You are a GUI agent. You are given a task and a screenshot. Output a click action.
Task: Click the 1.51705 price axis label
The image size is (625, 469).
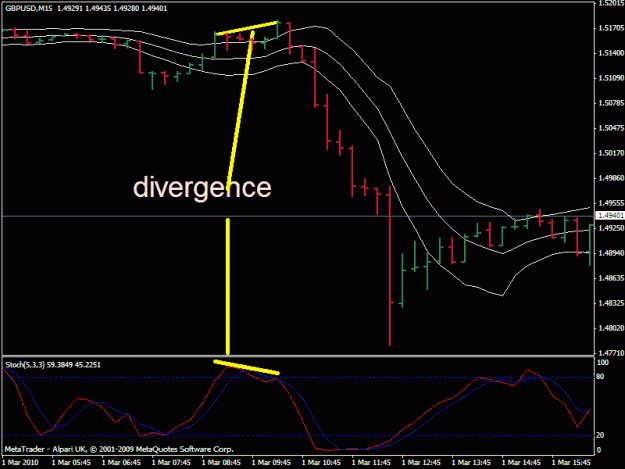611,28
